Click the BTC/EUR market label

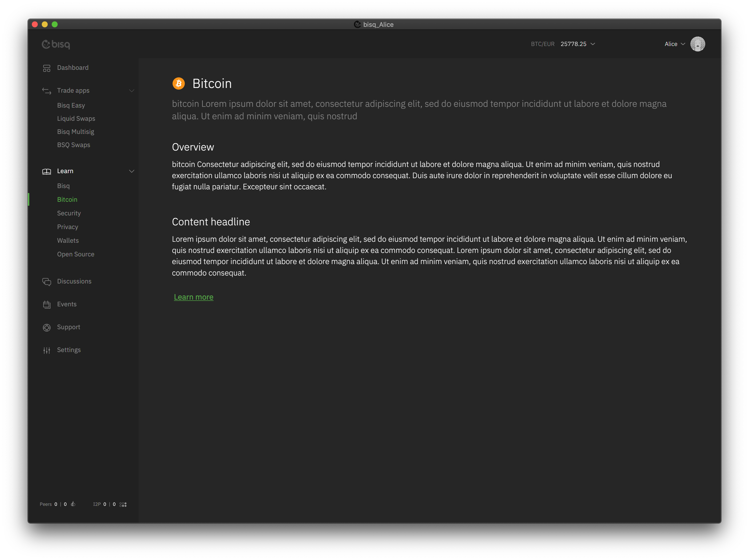point(542,44)
